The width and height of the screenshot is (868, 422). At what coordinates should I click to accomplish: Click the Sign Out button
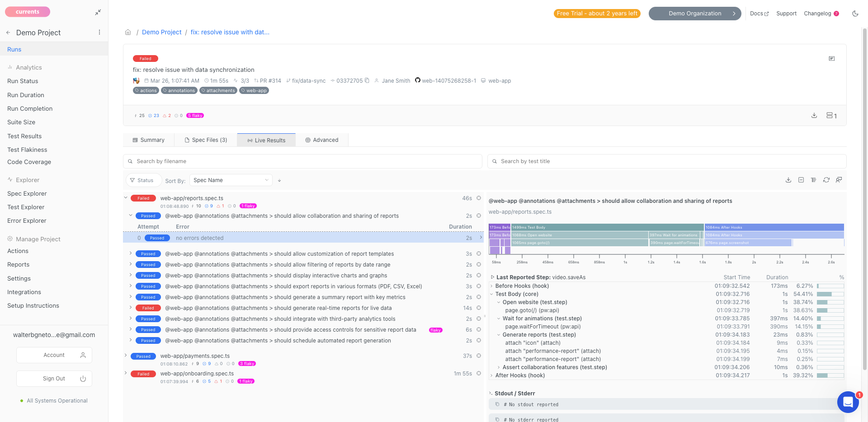tap(54, 379)
